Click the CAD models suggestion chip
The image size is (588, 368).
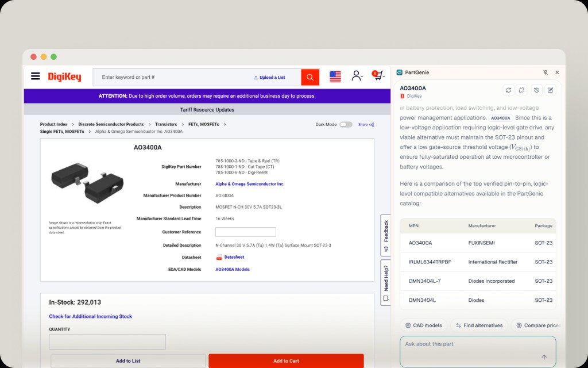[x=423, y=325]
